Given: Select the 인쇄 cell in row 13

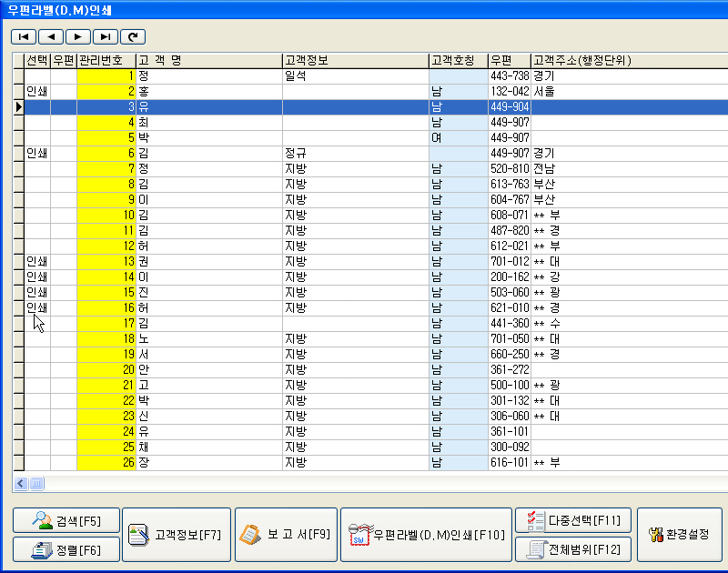Looking at the screenshot, I should tap(37, 262).
